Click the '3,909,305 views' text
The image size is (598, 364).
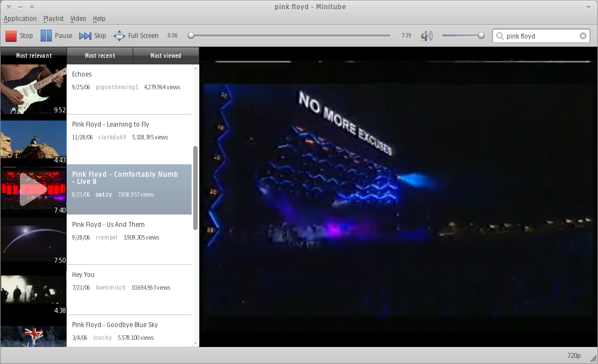(142, 238)
